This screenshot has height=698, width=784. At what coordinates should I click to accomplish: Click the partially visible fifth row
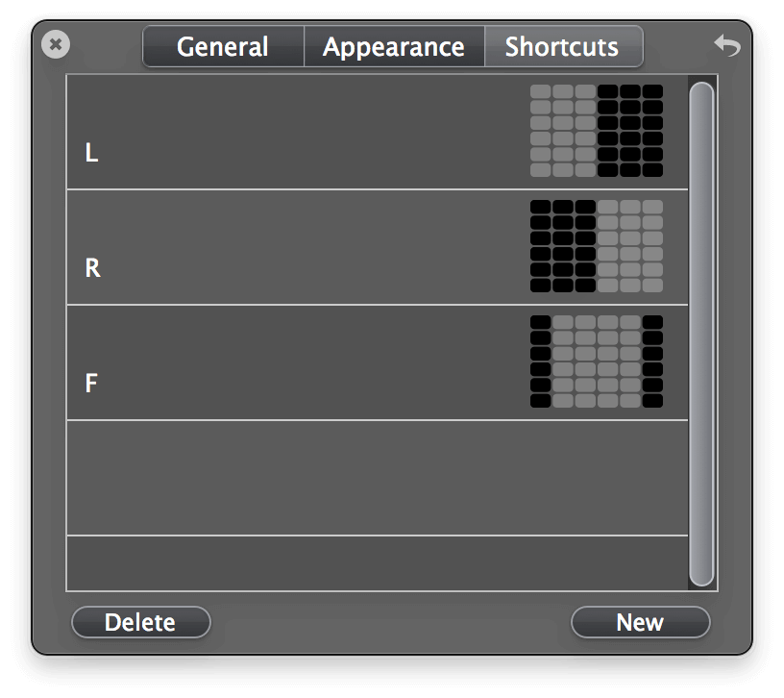click(377, 562)
